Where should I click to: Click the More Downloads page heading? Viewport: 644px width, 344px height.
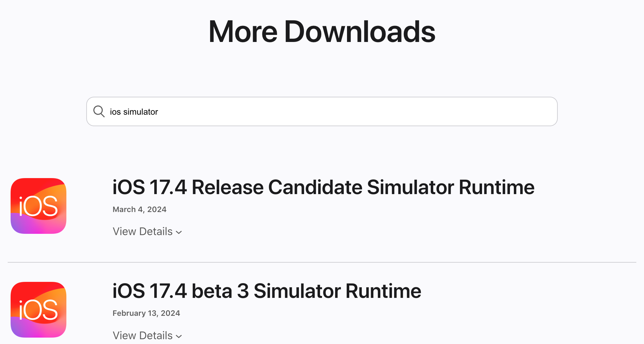coord(322,31)
